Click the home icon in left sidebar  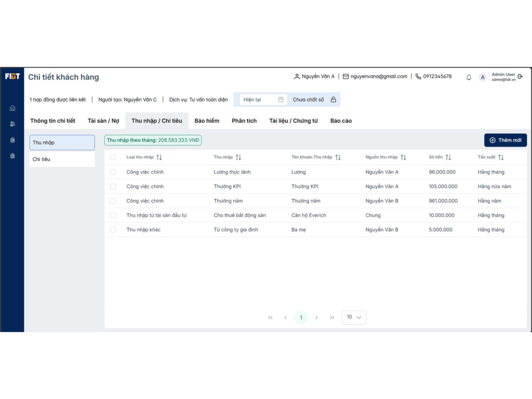(x=12, y=108)
